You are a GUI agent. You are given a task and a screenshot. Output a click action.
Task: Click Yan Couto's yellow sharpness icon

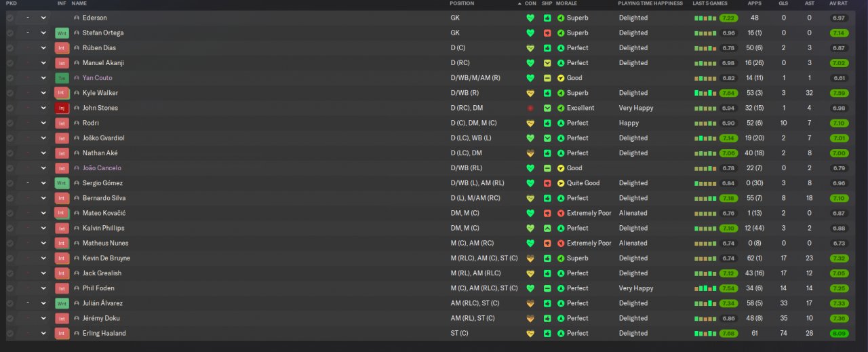tap(547, 78)
